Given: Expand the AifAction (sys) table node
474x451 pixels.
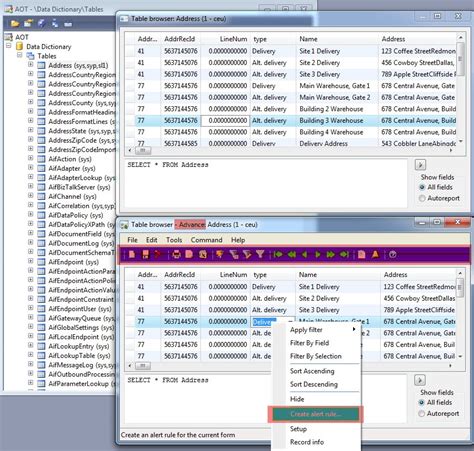Looking at the screenshot, I should tap(31, 158).
